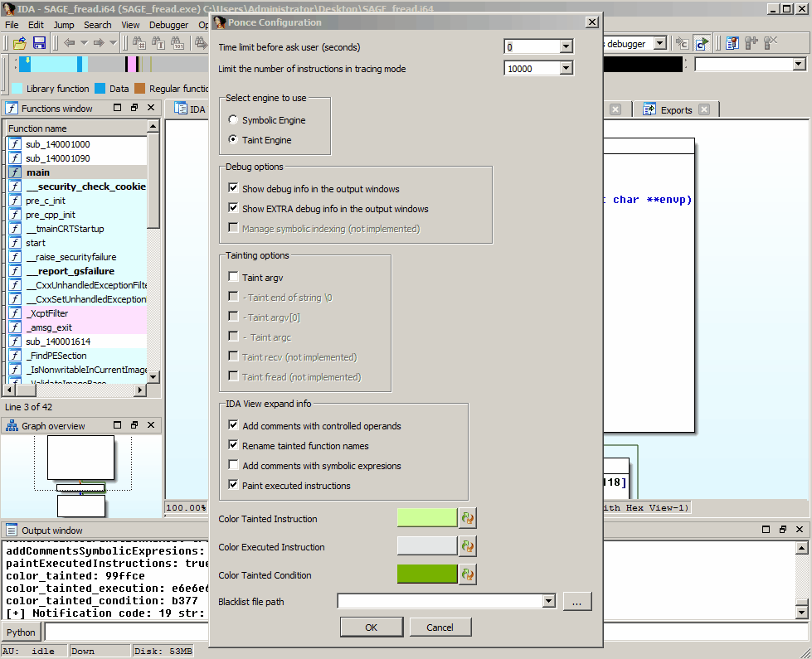The width and height of the screenshot is (812, 659).
Task: Float the Functions window panel
Action: (134, 108)
